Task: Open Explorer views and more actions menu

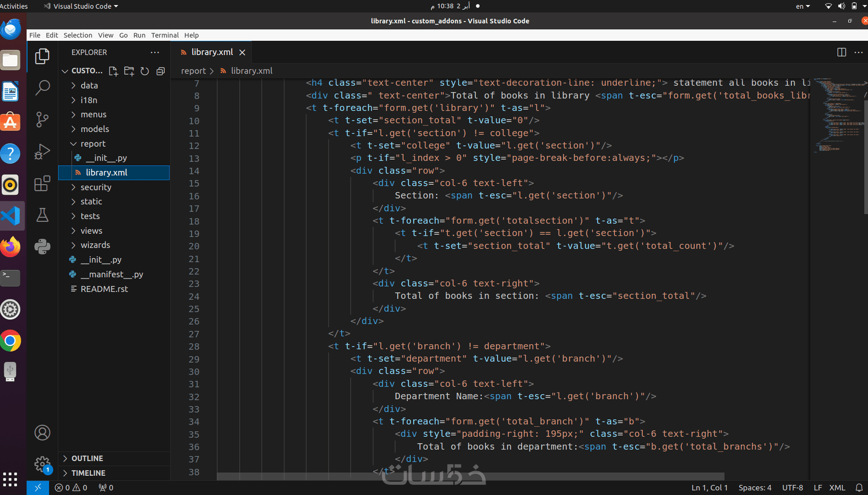Action: click(155, 52)
